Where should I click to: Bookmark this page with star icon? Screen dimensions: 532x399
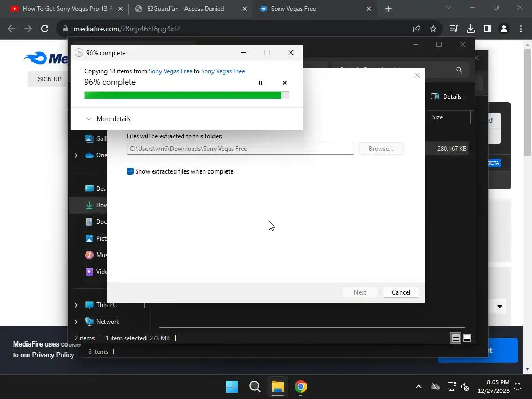pyautogui.click(x=433, y=29)
